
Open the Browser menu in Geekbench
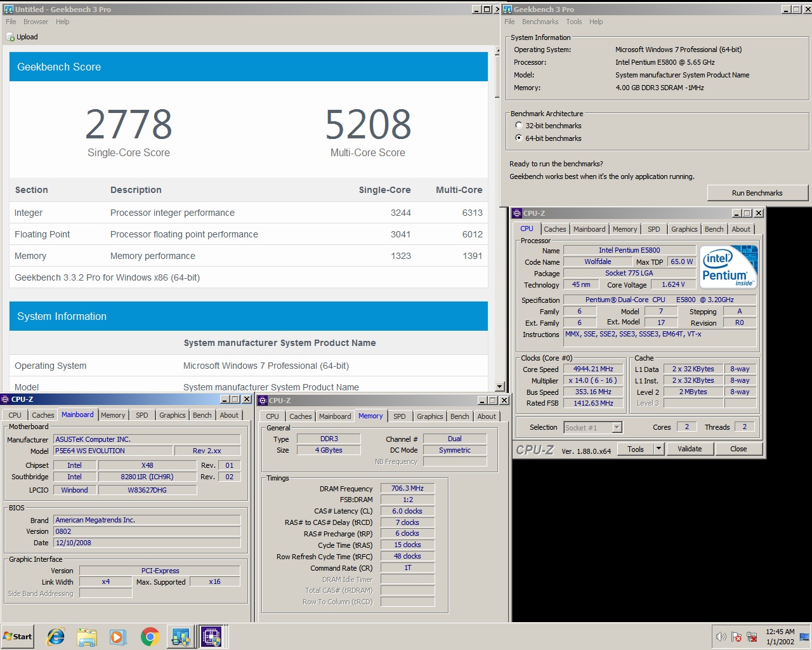click(x=36, y=22)
